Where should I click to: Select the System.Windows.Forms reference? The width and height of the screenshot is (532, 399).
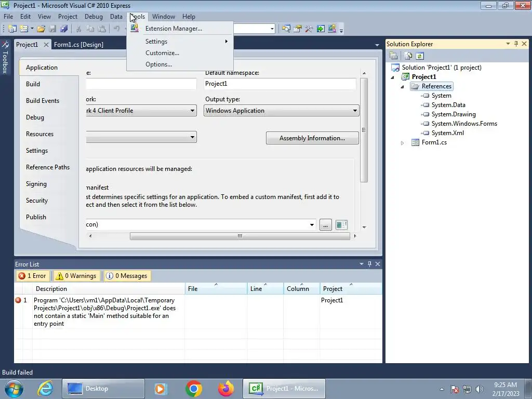(464, 124)
